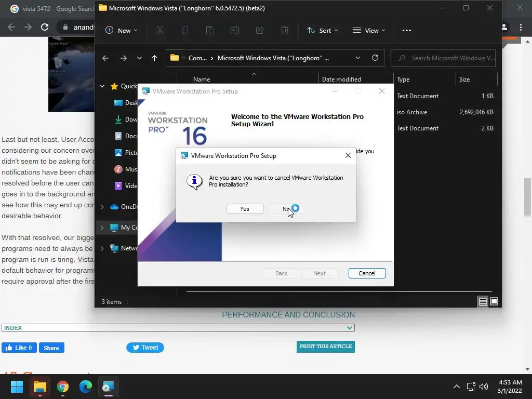Screen dimensions: 532x399
Task: Go back in Chrome browser
Action: click(11, 27)
